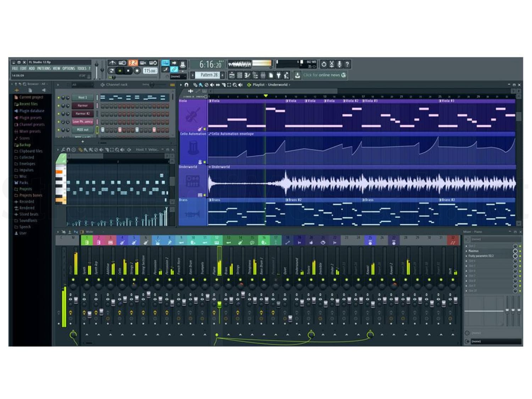Open the ADD menu
The height and width of the screenshot is (399, 532).
click(32, 68)
